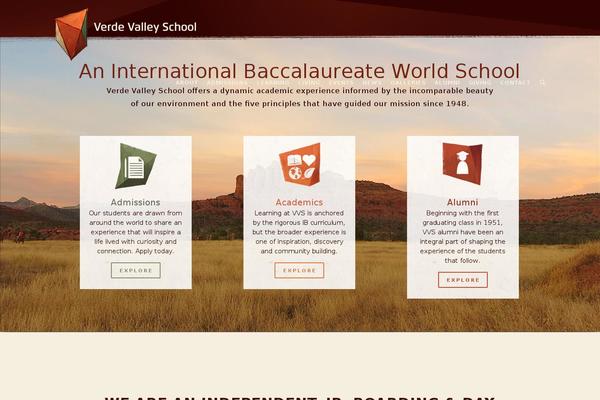This screenshot has width=600, height=400.
Task: Click the green Admissions document icon
Action: [x=135, y=166]
